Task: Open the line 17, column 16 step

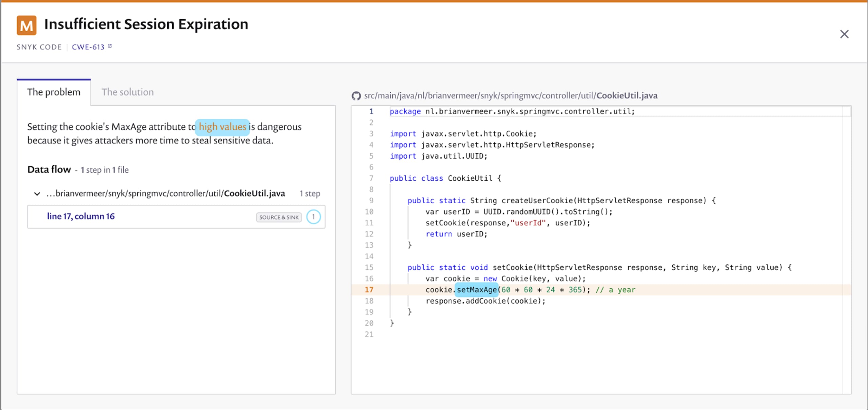Action: [176, 217]
